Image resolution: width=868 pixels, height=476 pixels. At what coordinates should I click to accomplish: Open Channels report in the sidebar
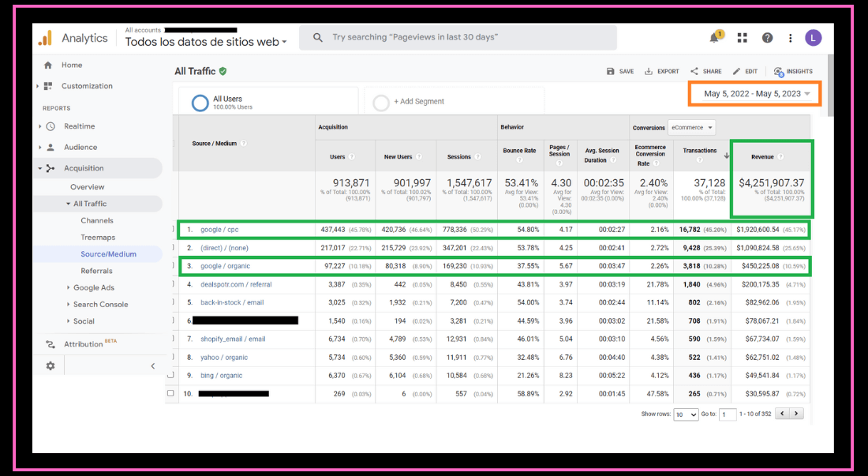pos(96,221)
